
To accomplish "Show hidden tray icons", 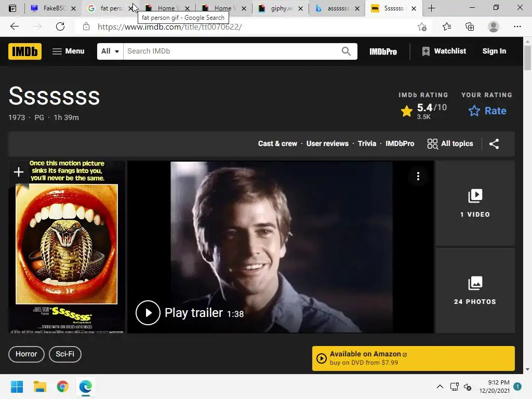I will (x=440, y=387).
